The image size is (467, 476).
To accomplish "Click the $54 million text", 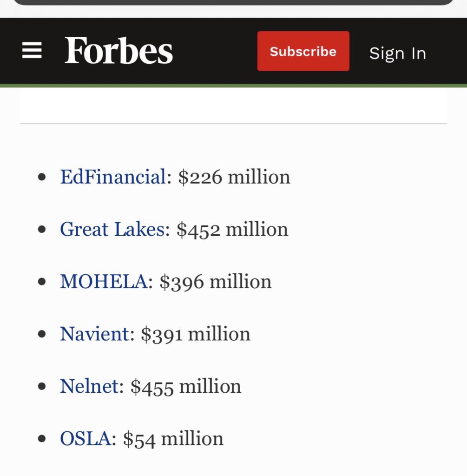I will [173, 439].
